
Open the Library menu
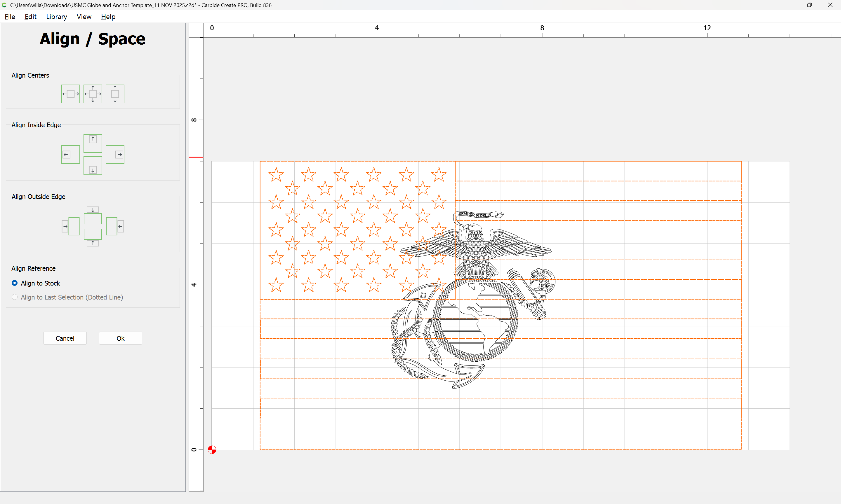coord(56,17)
